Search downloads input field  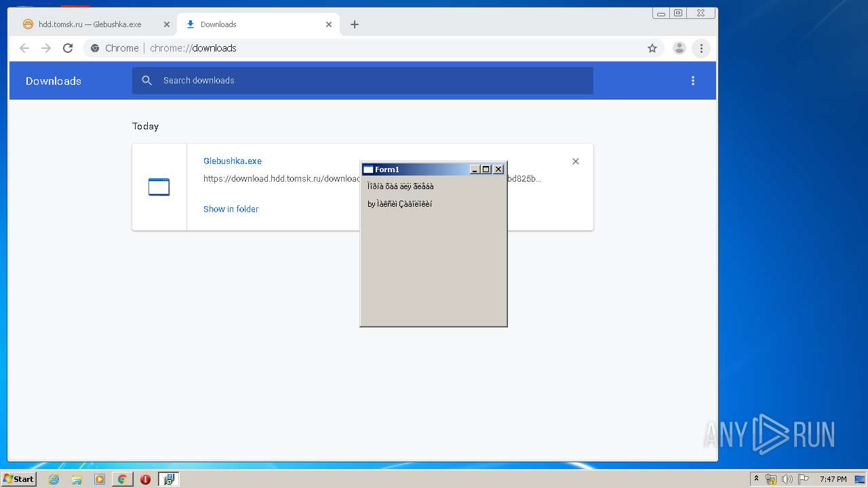point(363,81)
